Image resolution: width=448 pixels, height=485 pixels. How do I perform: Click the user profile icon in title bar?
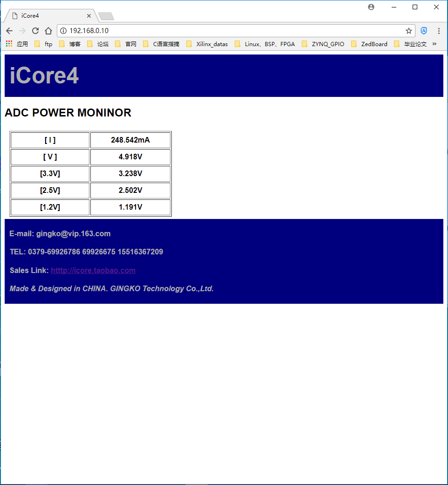click(x=371, y=7)
